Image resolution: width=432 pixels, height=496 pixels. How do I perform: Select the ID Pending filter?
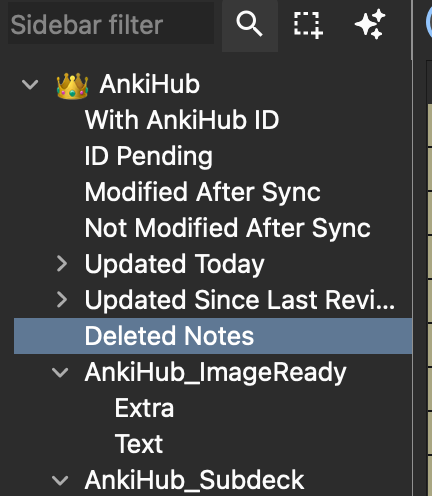tap(148, 156)
